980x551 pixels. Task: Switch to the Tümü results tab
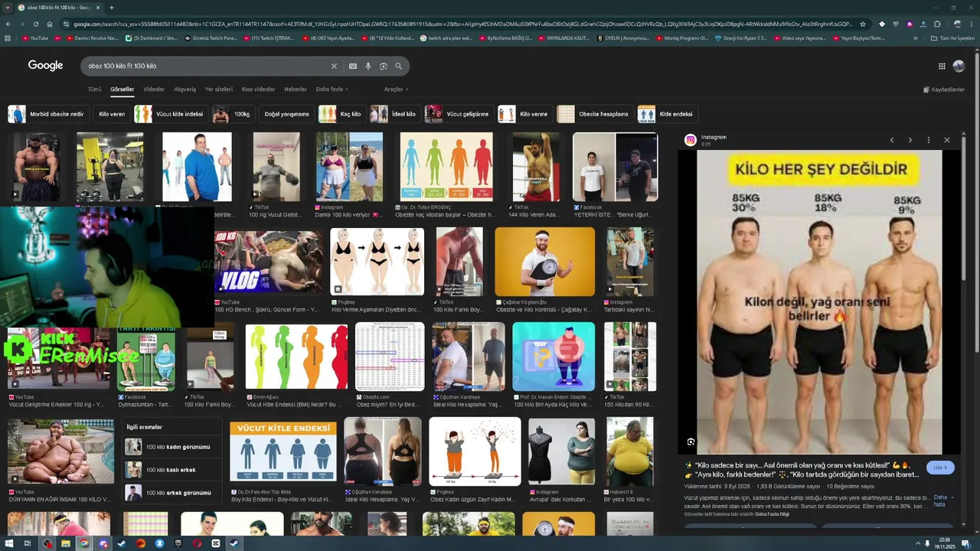tap(94, 90)
